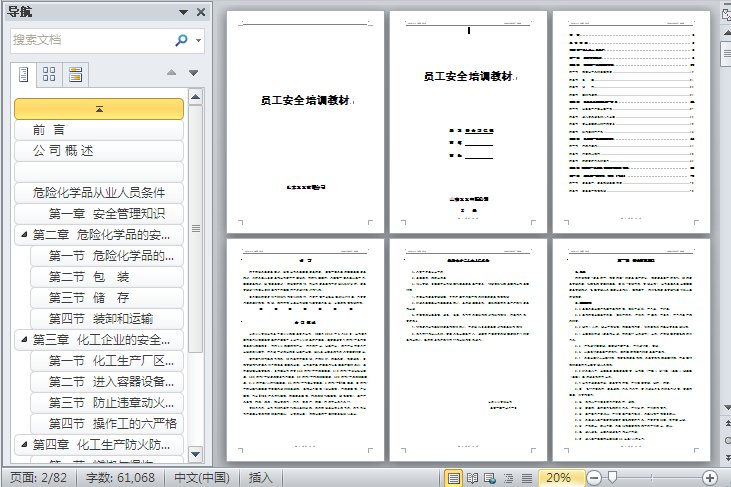Click page 3 table of contents

[x=631, y=122]
